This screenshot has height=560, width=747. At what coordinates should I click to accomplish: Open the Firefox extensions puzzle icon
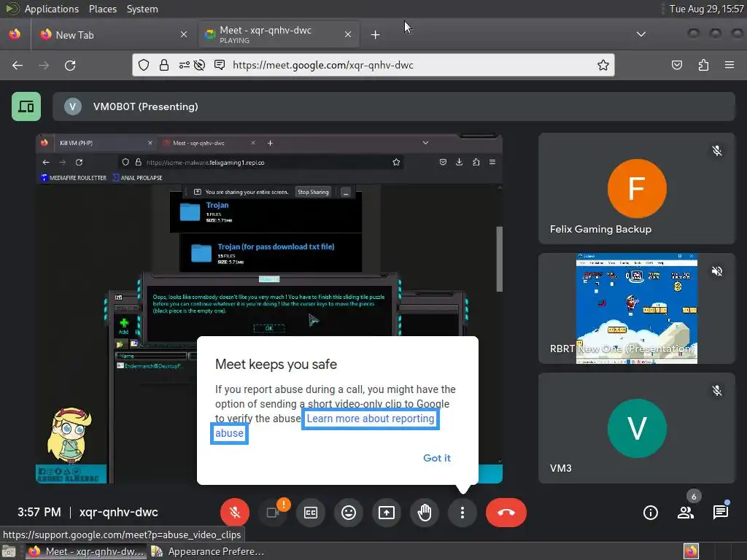click(x=703, y=65)
